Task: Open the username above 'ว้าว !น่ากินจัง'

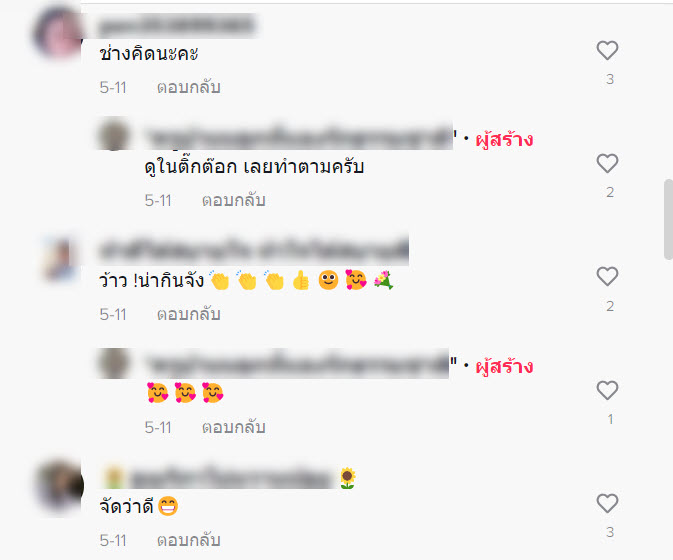Action: click(x=253, y=250)
